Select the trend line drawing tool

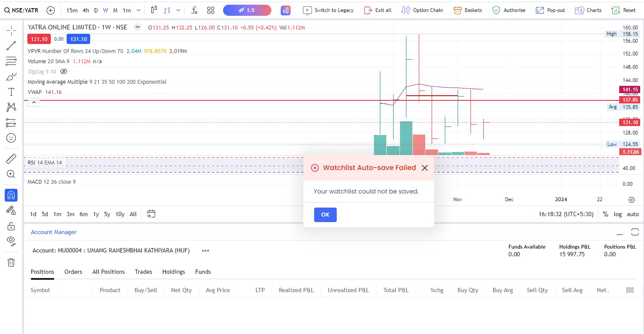pos(12,46)
